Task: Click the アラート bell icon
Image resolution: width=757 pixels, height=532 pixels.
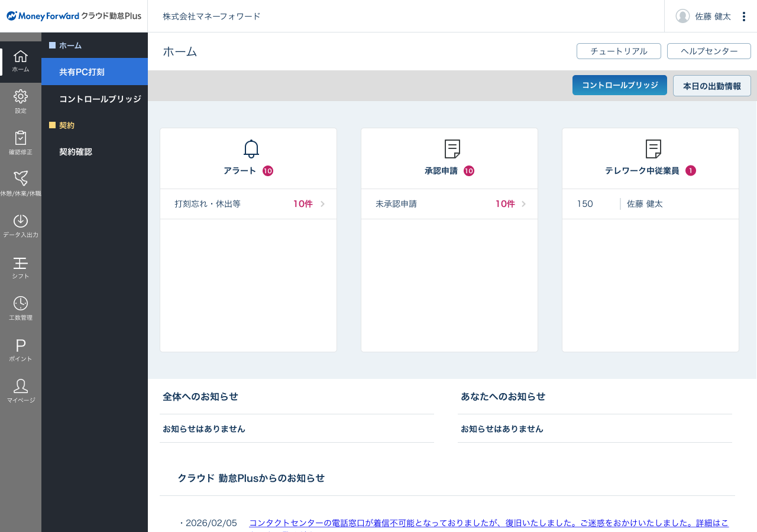Action: pyautogui.click(x=251, y=148)
